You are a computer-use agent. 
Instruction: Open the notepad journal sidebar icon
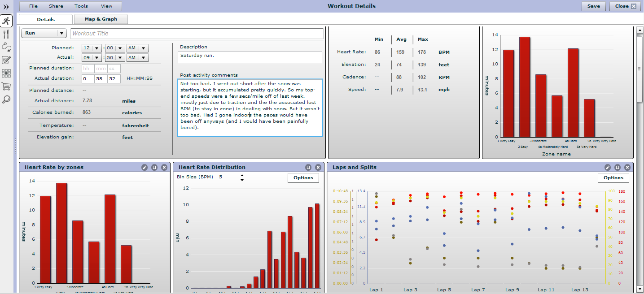(6, 60)
